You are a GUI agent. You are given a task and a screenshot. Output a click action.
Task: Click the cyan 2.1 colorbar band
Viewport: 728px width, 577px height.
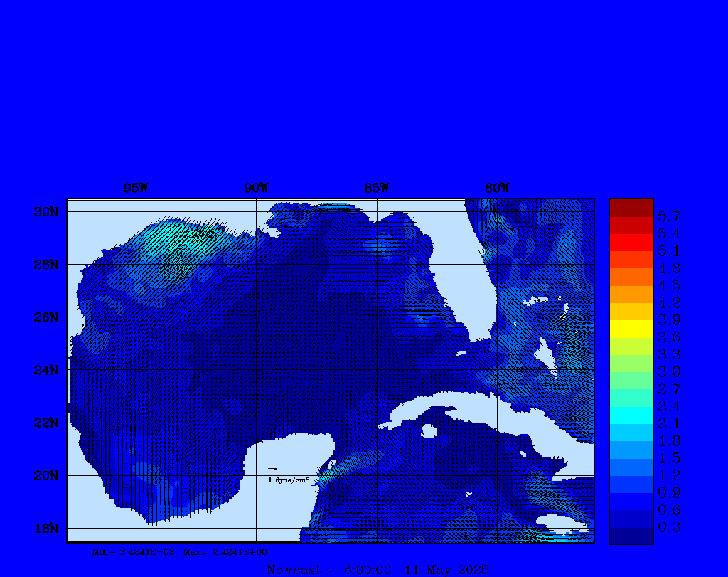tap(631, 415)
